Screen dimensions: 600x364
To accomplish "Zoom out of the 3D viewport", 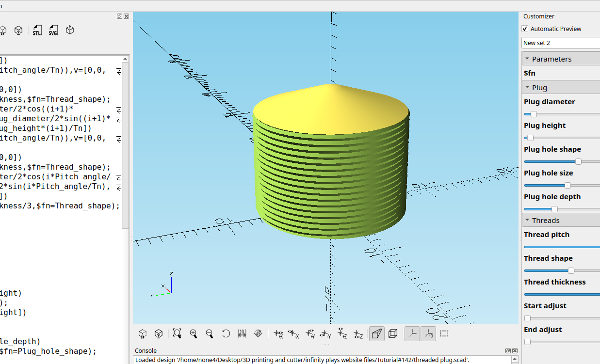I will pyautogui.click(x=210, y=333).
